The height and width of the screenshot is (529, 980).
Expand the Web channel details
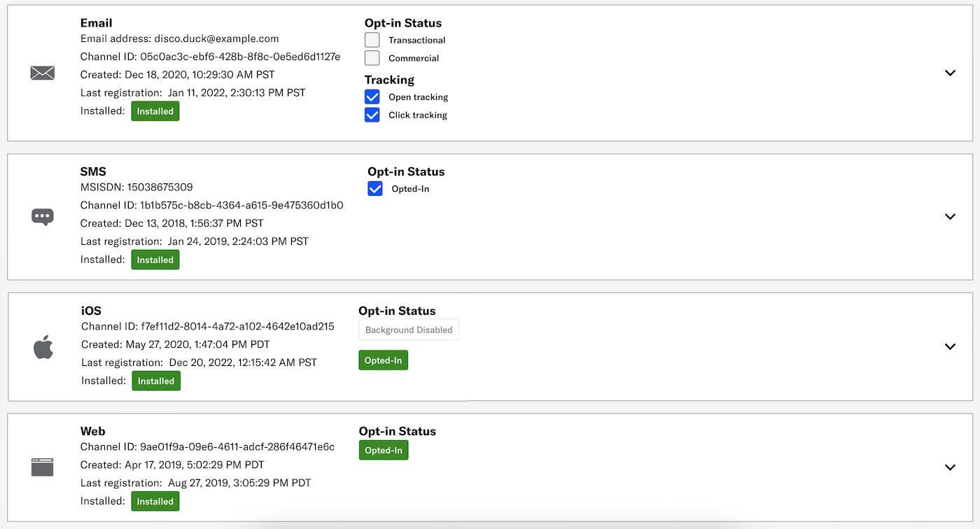[950, 467]
